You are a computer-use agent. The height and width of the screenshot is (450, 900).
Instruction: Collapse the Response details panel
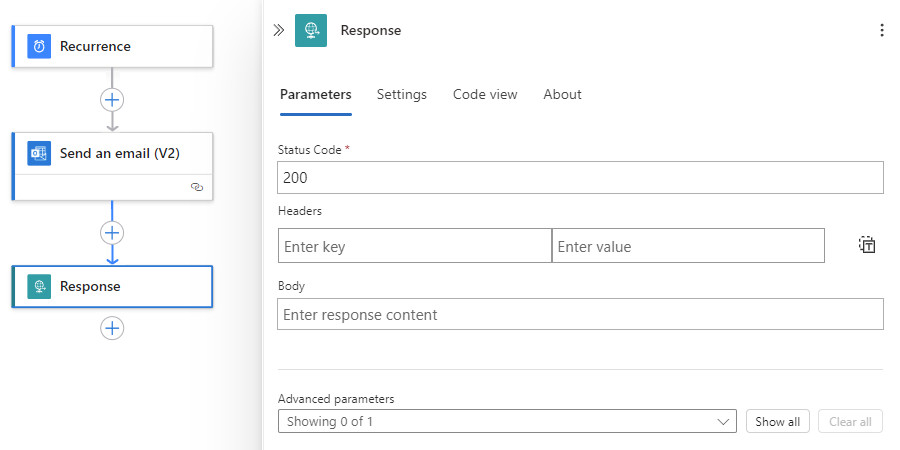click(x=279, y=30)
